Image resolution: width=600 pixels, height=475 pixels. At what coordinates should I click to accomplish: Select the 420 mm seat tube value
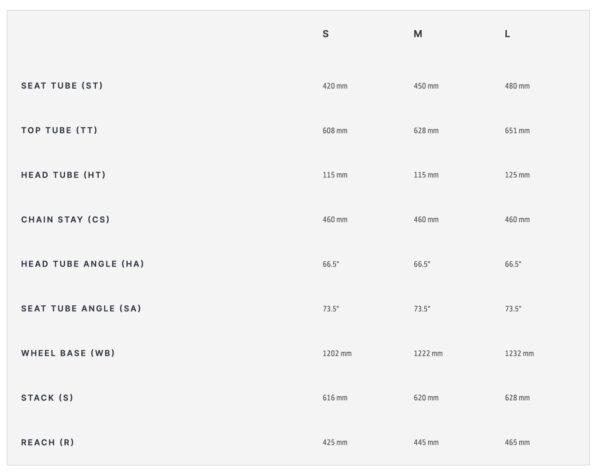point(335,86)
